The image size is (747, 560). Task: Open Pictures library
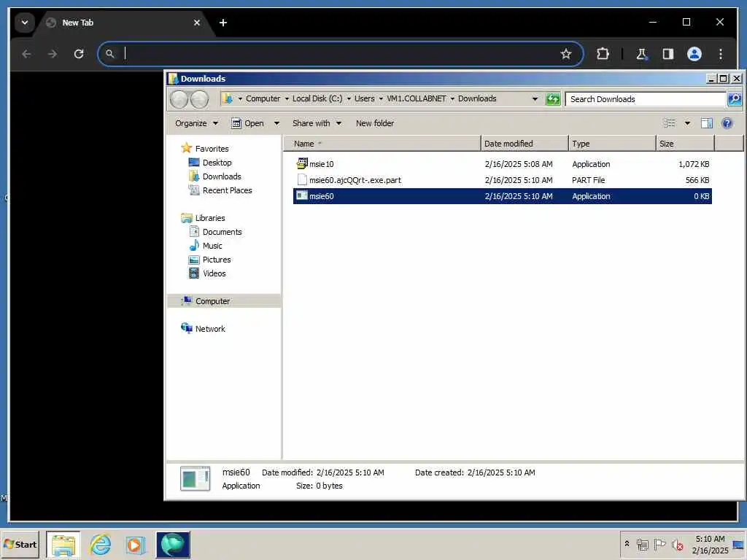click(x=209, y=260)
